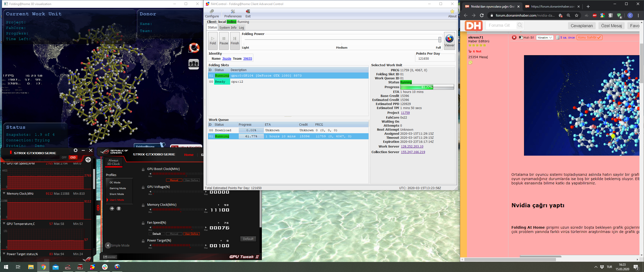644x272 pixels.
Task: Select User1 Mode profile
Action: [x=117, y=200]
